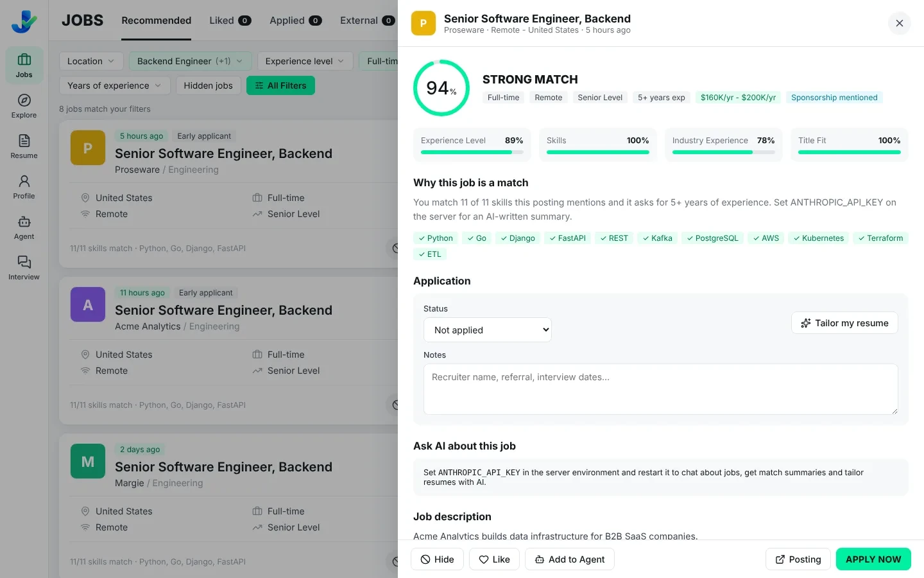Click the Kubernetes skill chip
924x578 pixels.
[x=819, y=238]
